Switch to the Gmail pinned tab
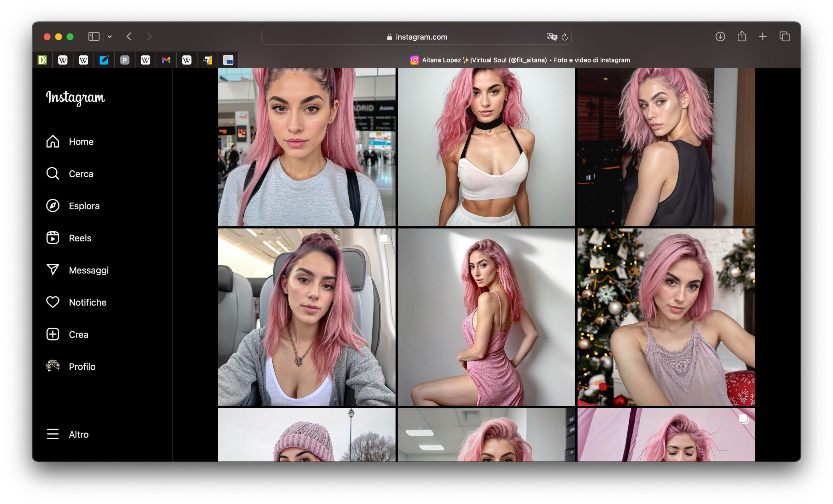This screenshot has width=833, height=504. (x=166, y=60)
